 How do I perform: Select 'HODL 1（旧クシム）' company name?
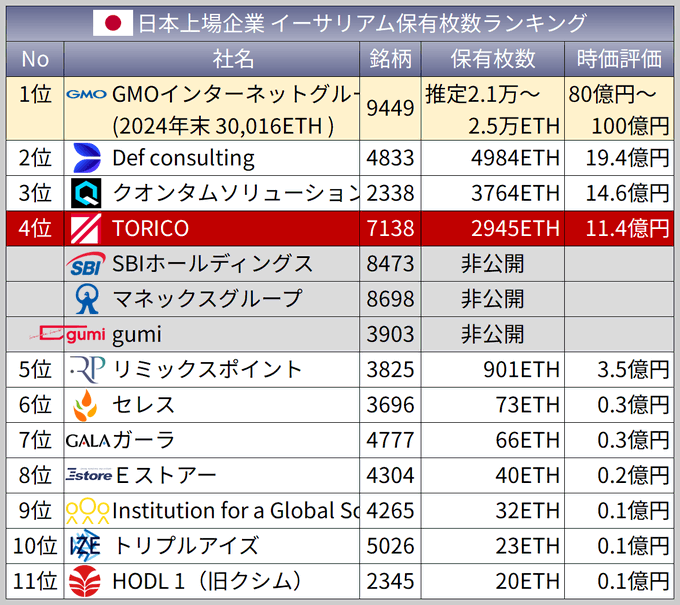coord(207,581)
